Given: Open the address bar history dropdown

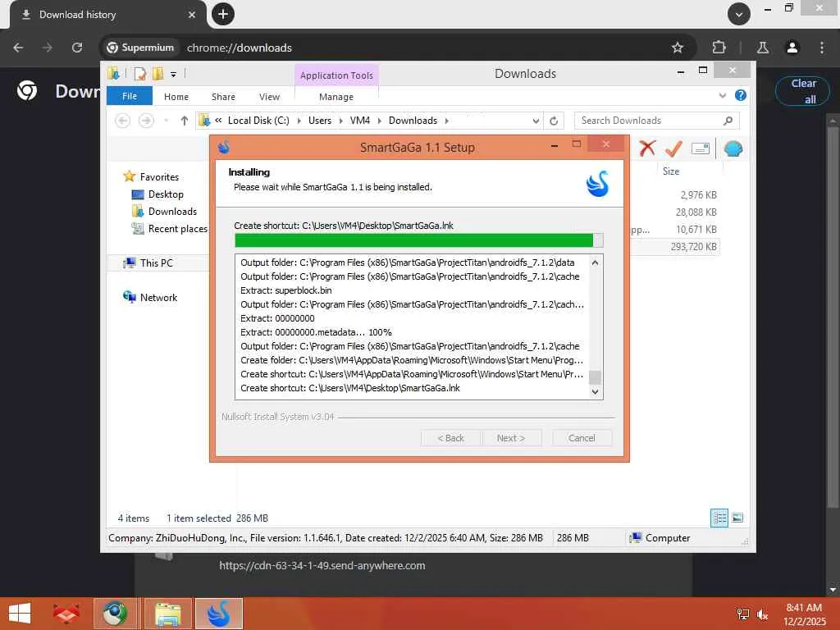Looking at the screenshot, I should tap(536, 121).
